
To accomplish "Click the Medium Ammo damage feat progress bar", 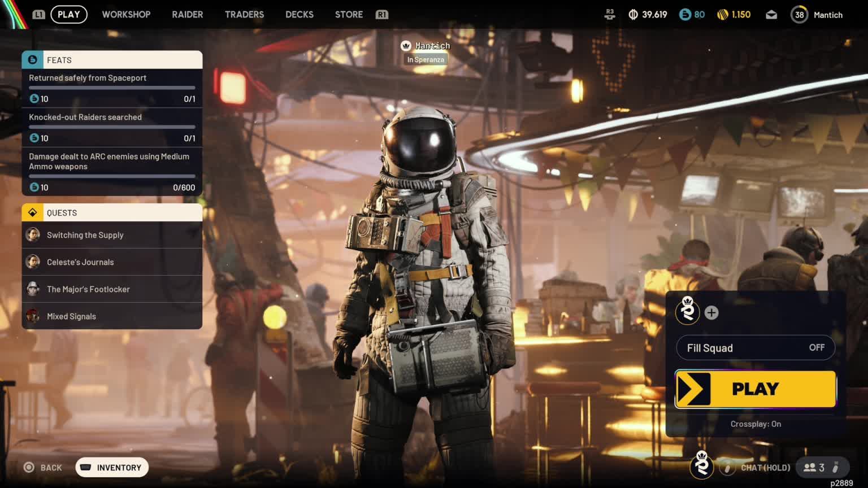I will [x=112, y=176].
